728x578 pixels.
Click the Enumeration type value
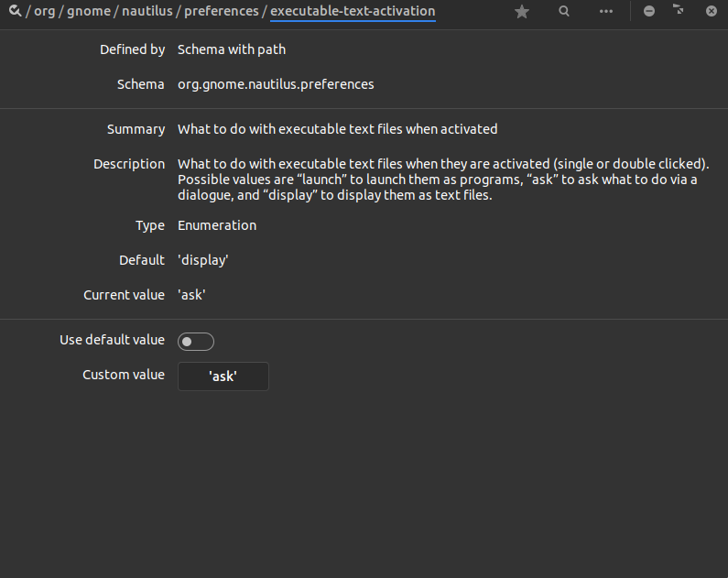tap(217, 225)
